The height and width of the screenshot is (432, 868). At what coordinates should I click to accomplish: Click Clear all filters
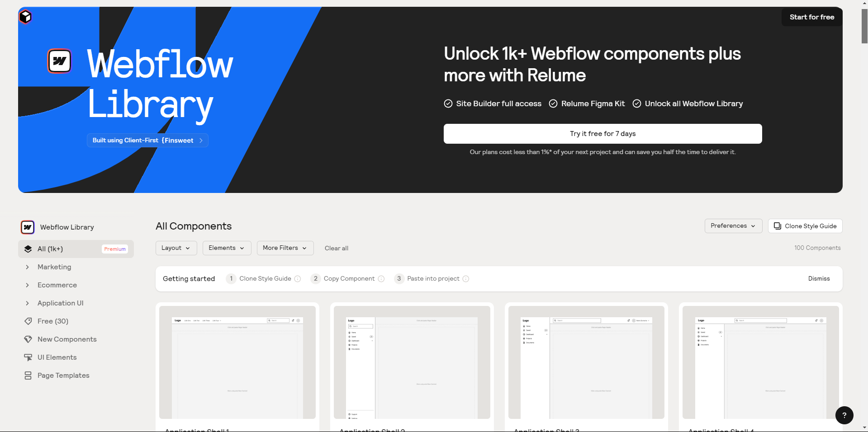pos(337,248)
